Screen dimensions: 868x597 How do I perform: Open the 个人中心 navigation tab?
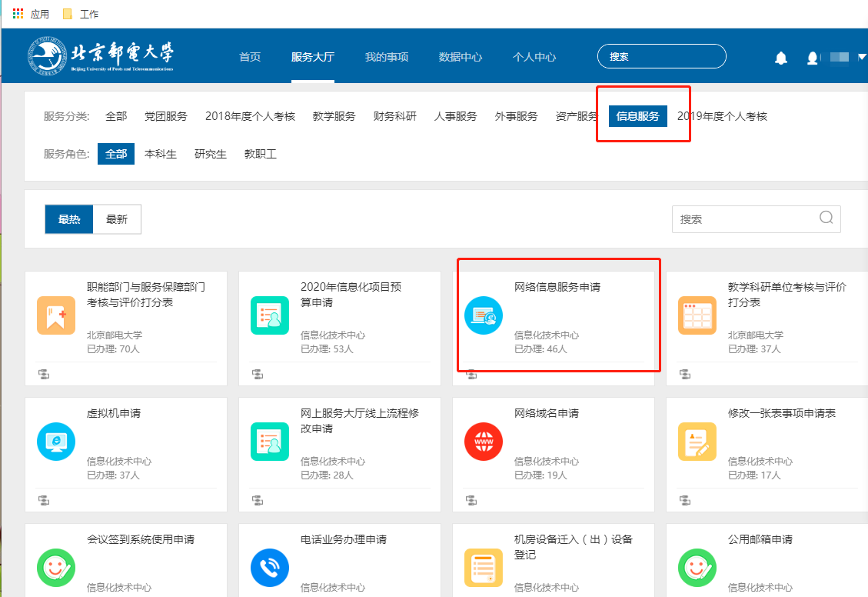(534, 57)
